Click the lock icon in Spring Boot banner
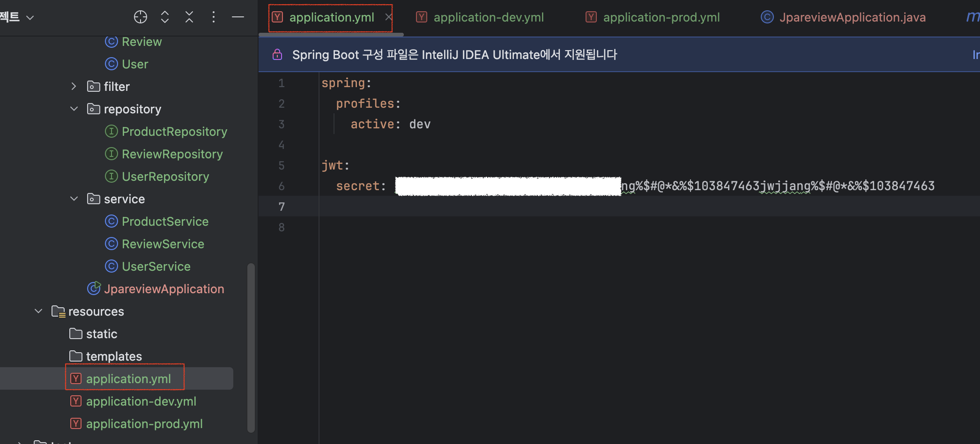 277,54
